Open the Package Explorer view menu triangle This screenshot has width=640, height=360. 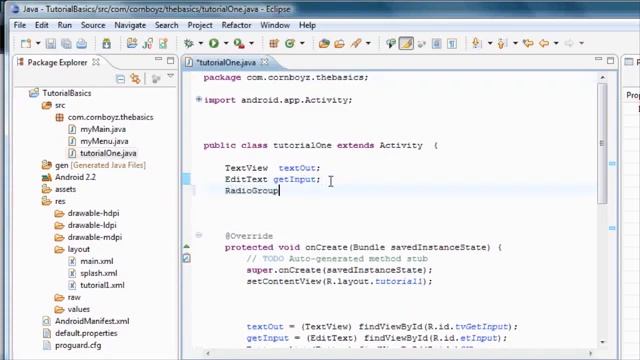[x=171, y=76]
